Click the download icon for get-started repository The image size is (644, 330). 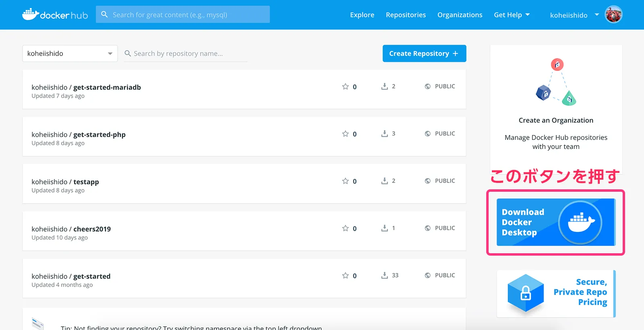click(385, 275)
